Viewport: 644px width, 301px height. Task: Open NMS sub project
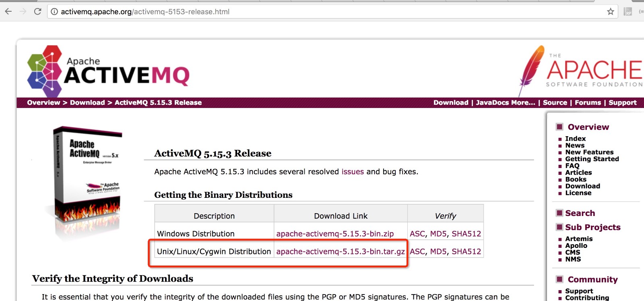click(x=573, y=259)
